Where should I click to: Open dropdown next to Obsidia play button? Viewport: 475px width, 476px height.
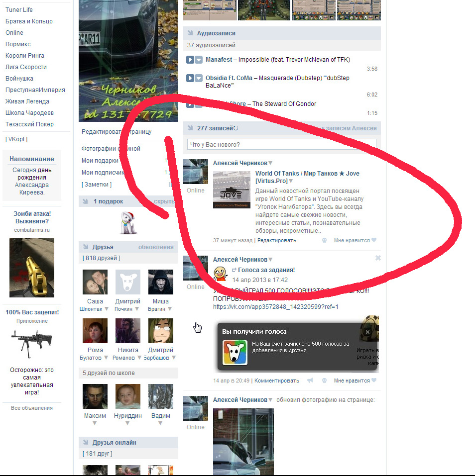199,78
